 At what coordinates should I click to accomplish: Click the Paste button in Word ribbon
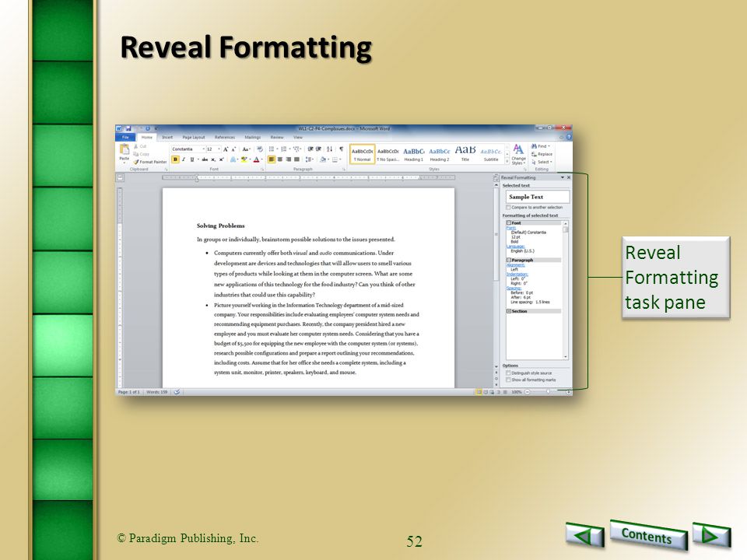(x=124, y=153)
